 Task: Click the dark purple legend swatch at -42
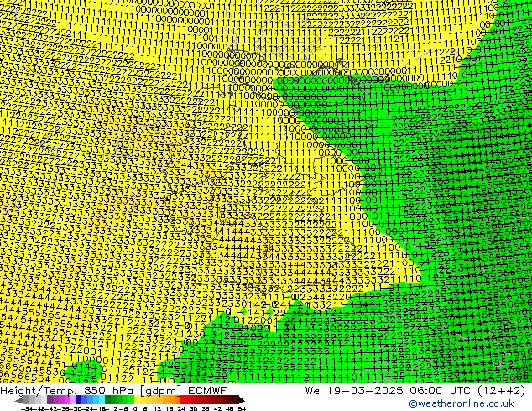pos(50,399)
